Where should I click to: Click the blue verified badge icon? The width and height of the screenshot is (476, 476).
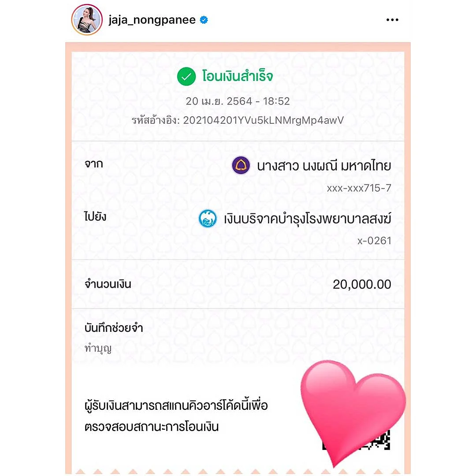pyautogui.click(x=204, y=20)
